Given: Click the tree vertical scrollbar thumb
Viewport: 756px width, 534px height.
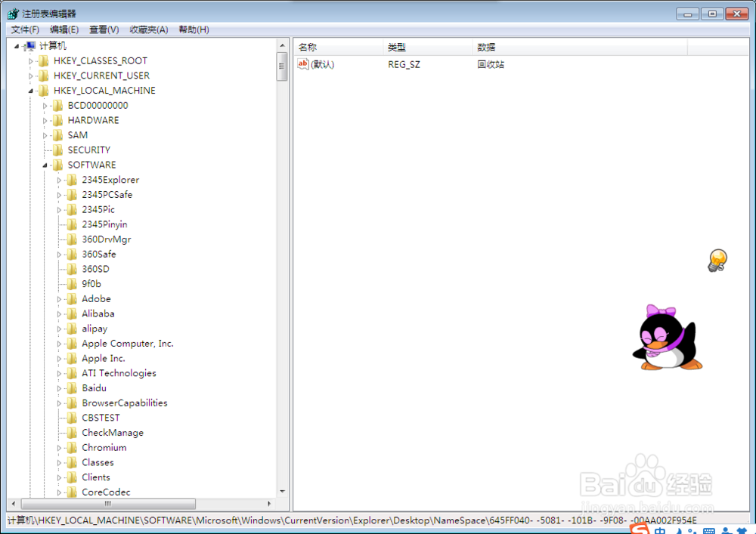Looking at the screenshot, I should point(282,66).
